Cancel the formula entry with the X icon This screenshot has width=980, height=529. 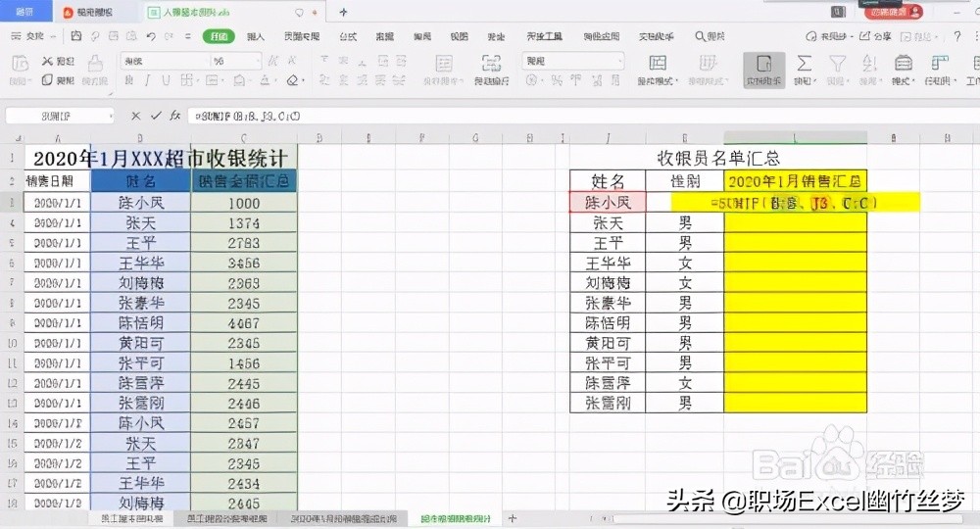[x=135, y=116]
